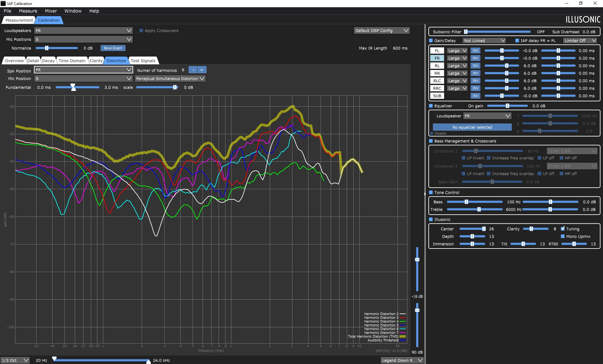Open the Window menu
This screenshot has width=603, height=364.
tap(73, 11)
